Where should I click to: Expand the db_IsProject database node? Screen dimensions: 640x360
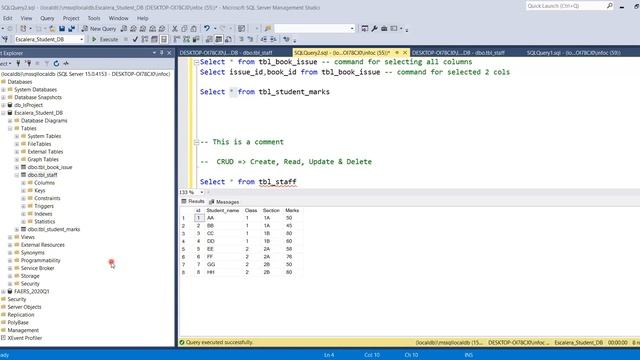tap(3, 105)
